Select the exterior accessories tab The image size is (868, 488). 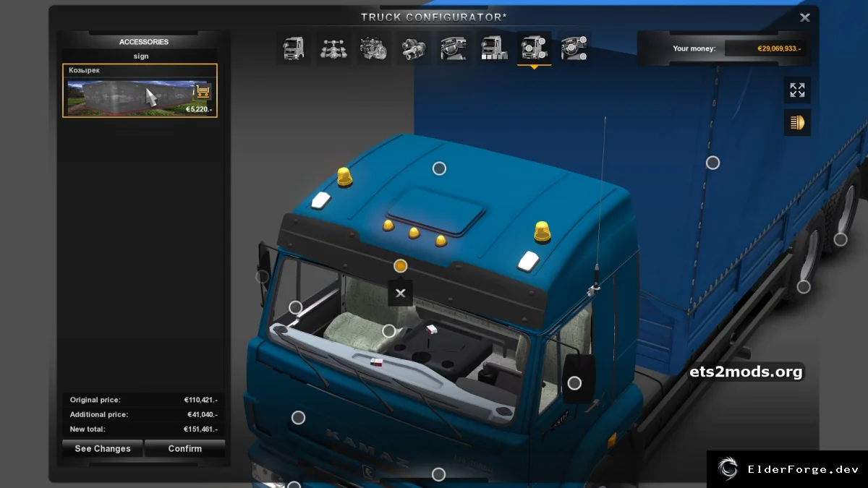534,48
